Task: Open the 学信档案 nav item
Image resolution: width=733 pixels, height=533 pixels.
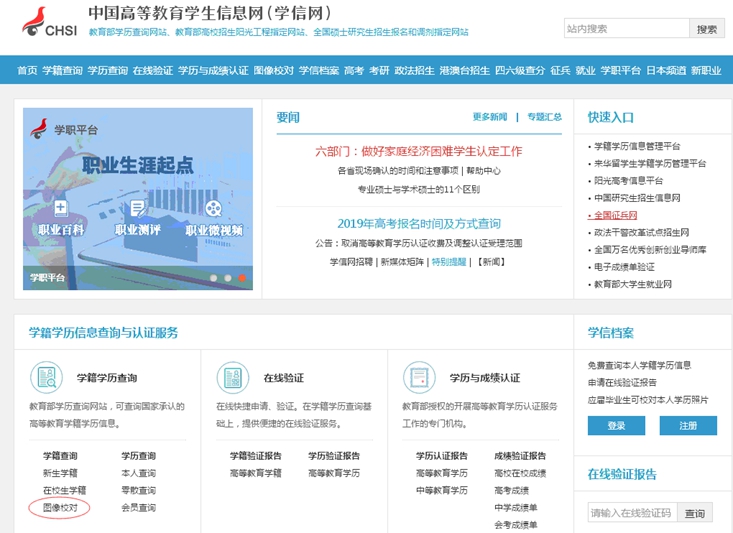Action: pos(319,71)
